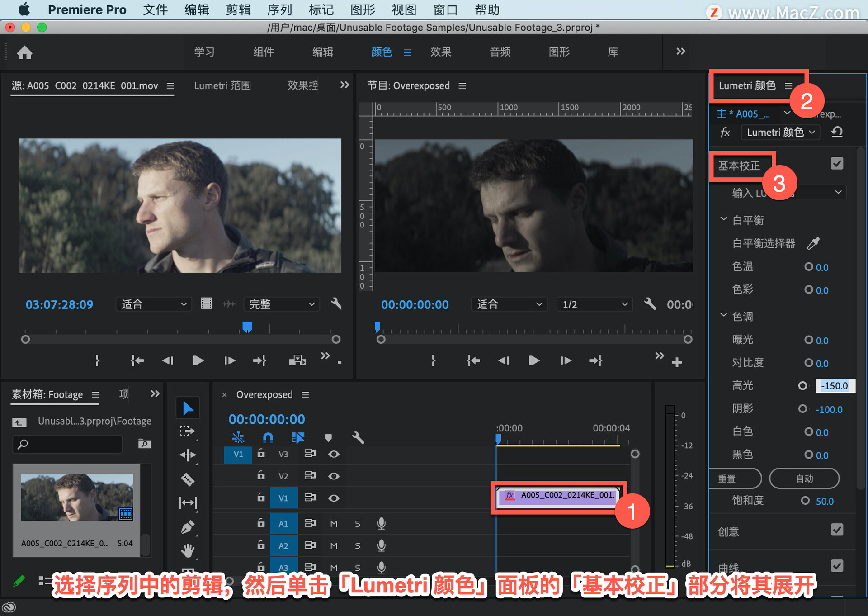Viewport: 868px width, 616px height.
Task: Switch to the 效果 workspace tab
Action: coord(440,52)
